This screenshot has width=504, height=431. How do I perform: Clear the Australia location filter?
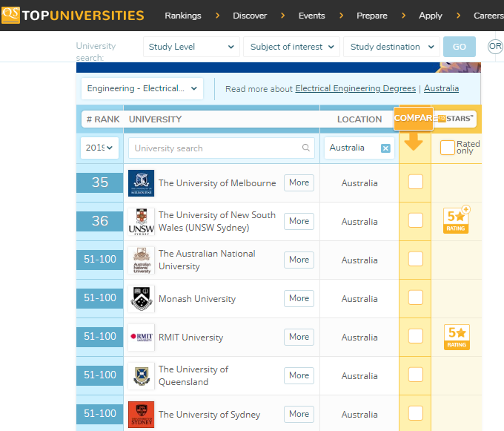pyautogui.click(x=385, y=148)
